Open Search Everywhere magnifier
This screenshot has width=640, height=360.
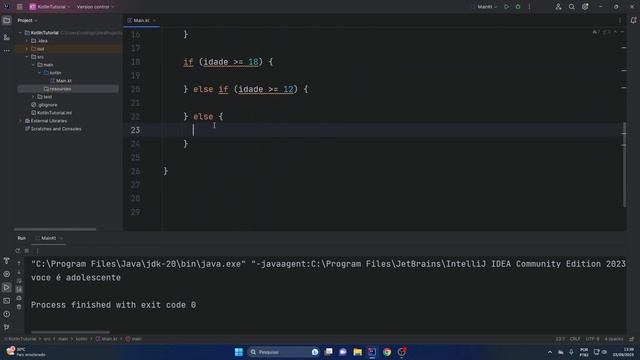572,7
